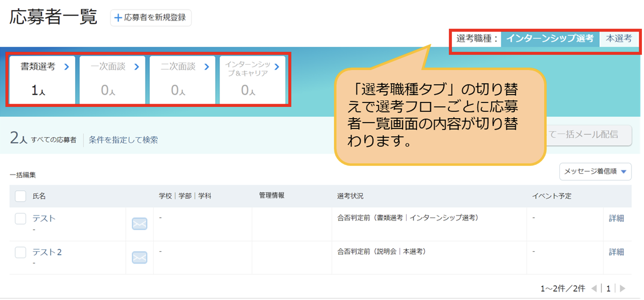
Task: Open the mail icon for テスト2
Action: coord(139,257)
